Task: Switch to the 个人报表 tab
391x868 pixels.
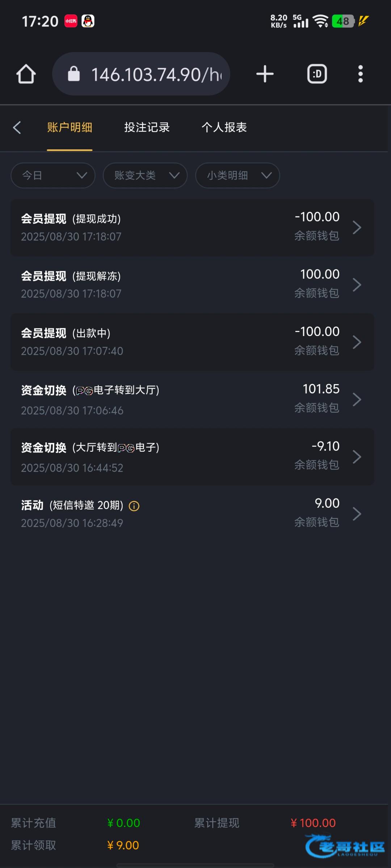Action: click(224, 127)
